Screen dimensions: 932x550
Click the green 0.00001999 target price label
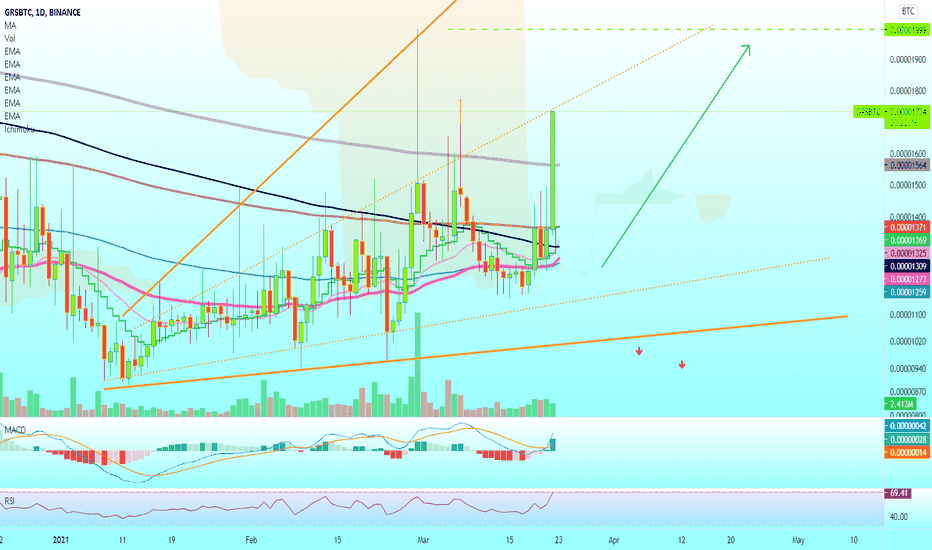906,30
